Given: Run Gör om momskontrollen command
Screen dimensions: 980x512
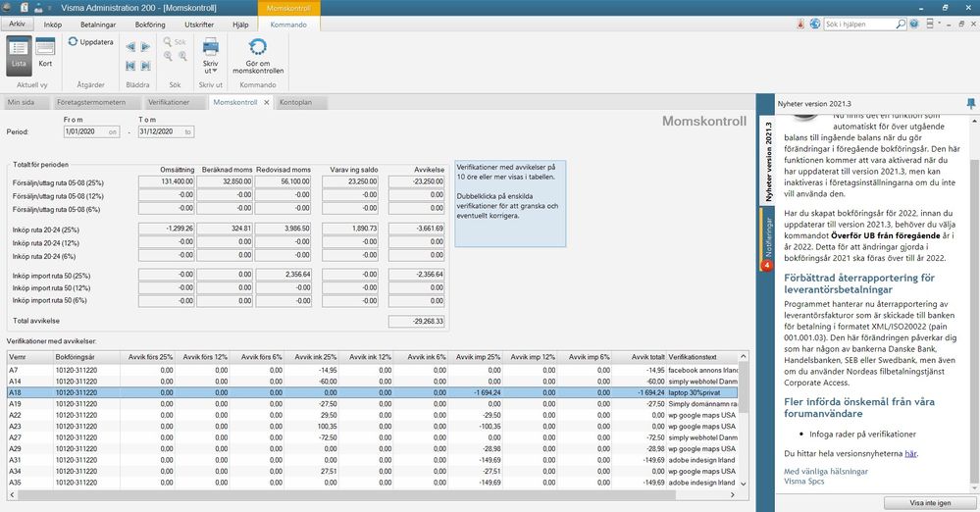Looking at the screenshot, I should (x=257, y=56).
